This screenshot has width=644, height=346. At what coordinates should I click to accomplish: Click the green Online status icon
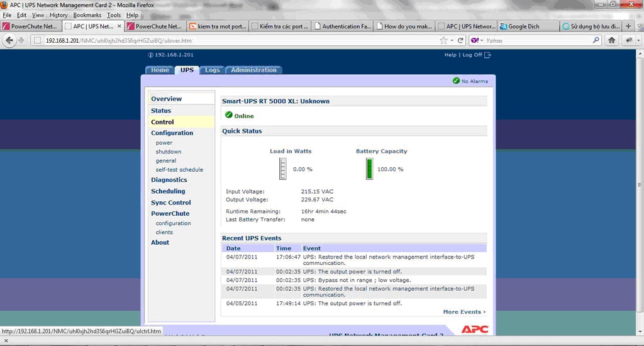pos(229,115)
